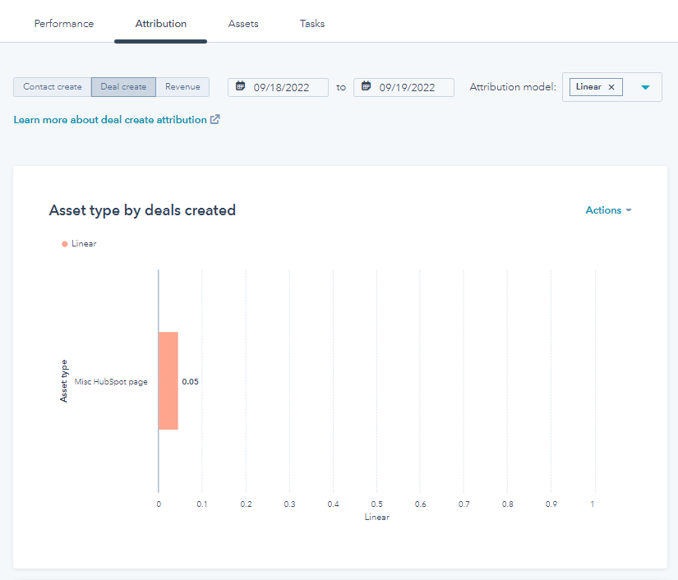Viewport: 678px width, 580px height.
Task: Open Learn more about deal create attribution
Action: click(x=110, y=120)
